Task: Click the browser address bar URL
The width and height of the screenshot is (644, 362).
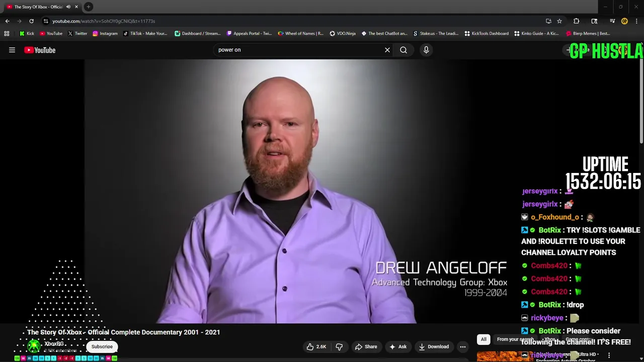Action: tap(104, 21)
